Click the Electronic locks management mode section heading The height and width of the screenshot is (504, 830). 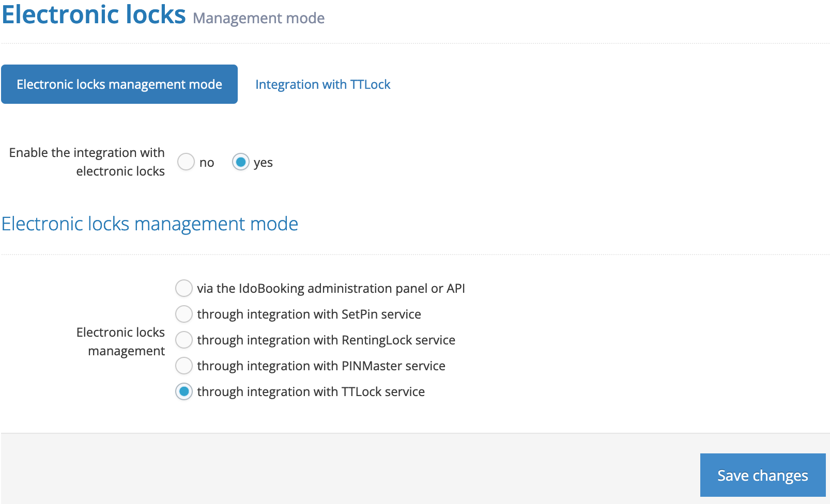click(150, 224)
